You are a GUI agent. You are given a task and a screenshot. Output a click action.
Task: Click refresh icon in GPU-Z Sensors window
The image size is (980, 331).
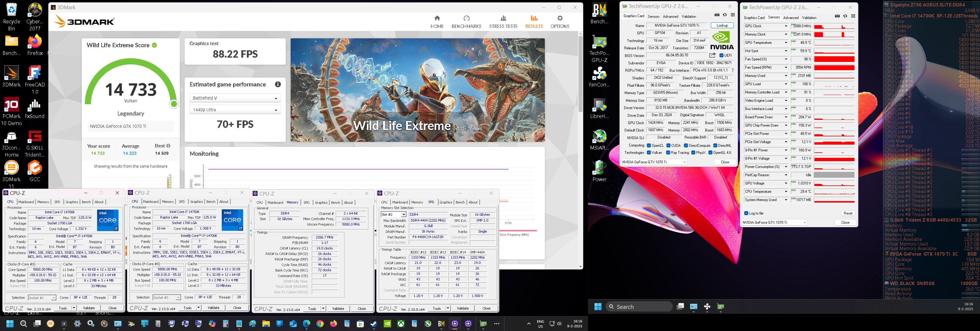(845, 16)
